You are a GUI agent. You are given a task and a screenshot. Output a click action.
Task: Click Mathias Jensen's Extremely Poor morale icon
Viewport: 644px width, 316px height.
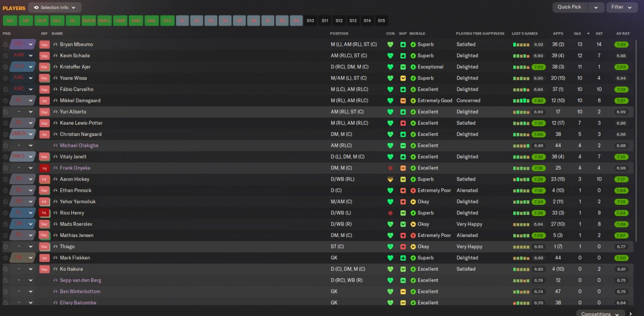point(414,235)
